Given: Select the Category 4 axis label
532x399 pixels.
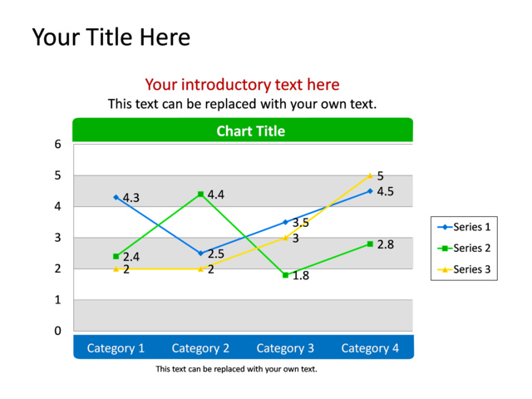Looking at the screenshot, I should 370,348.
